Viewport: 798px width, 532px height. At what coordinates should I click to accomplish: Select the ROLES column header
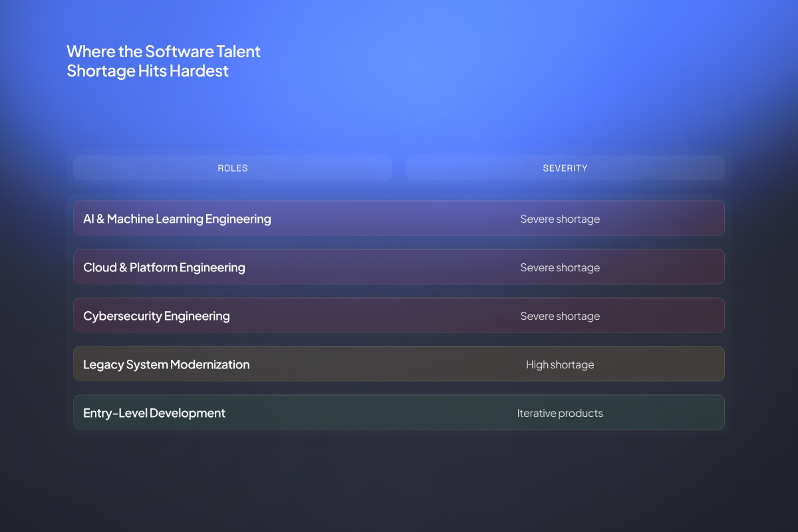[232, 168]
